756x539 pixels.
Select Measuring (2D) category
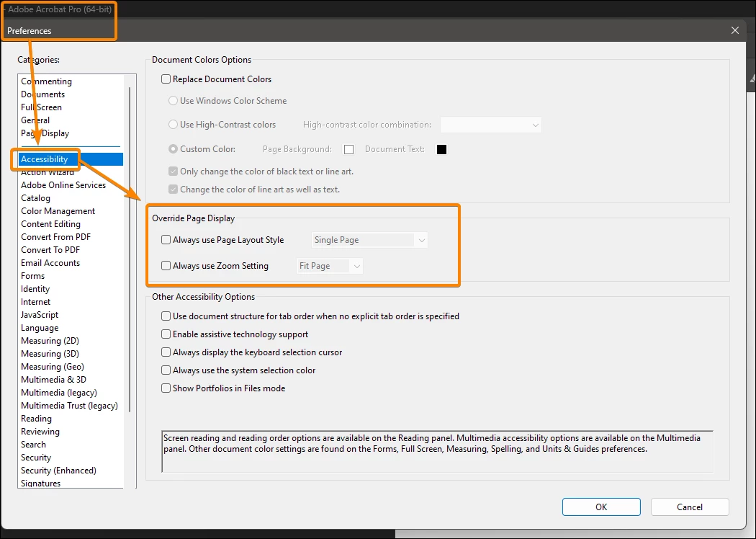(x=50, y=341)
